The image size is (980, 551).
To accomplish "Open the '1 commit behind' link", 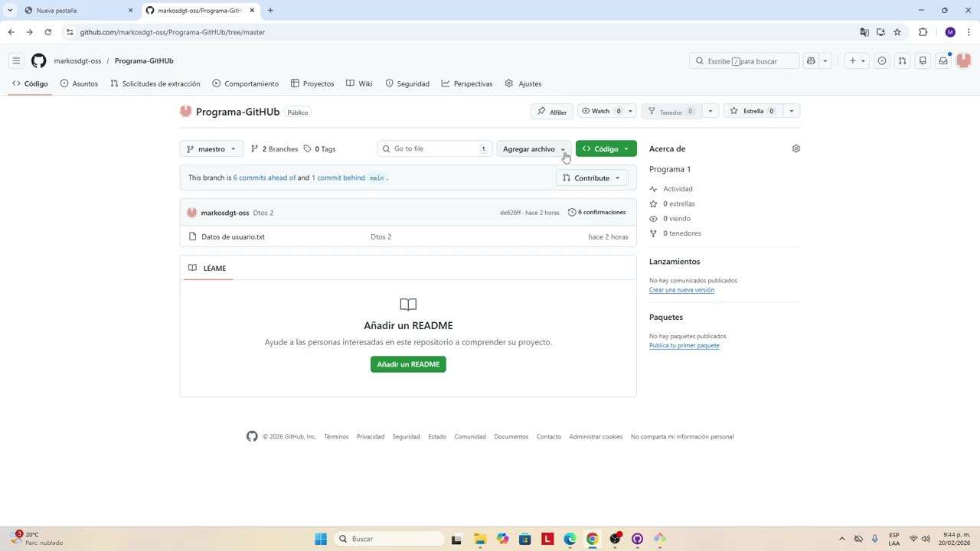I will pyautogui.click(x=338, y=178).
